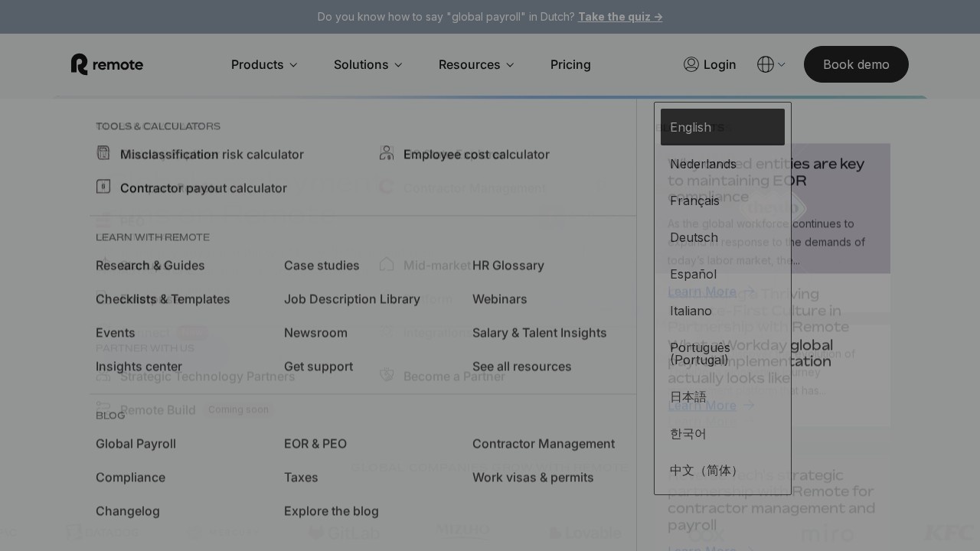Open HR Glossary
This screenshot has height=551, width=980.
[x=508, y=265]
